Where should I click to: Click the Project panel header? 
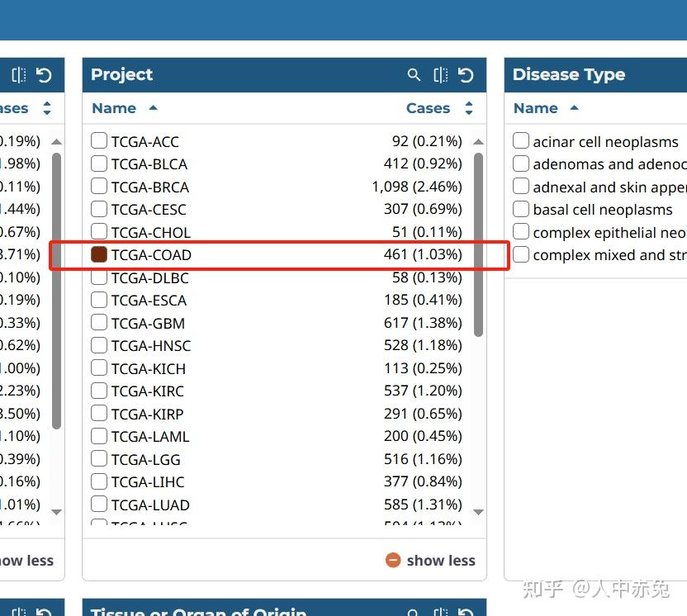(x=121, y=74)
